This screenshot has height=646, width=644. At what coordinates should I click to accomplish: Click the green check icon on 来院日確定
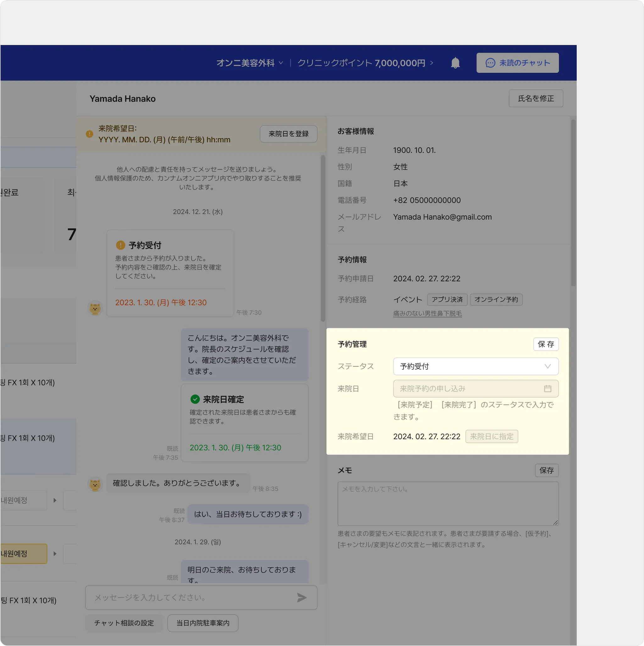point(195,399)
